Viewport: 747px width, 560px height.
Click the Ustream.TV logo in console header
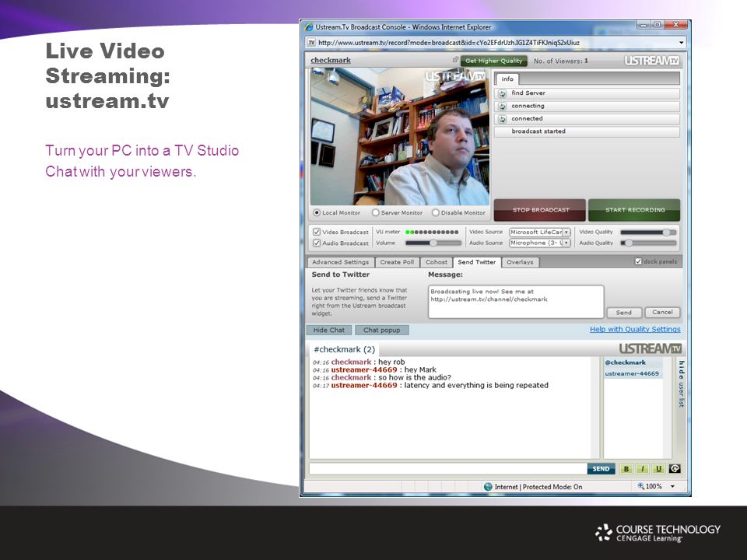[x=652, y=61]
